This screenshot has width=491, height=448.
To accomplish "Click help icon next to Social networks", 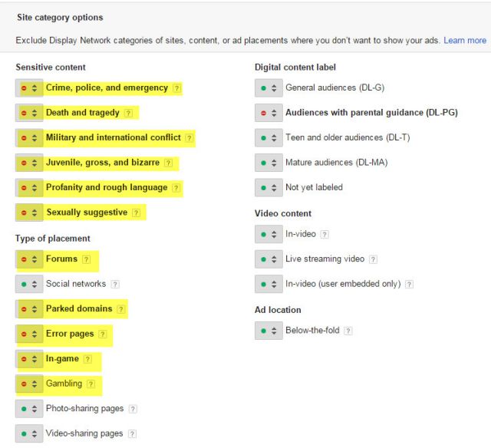I will 115,284.
